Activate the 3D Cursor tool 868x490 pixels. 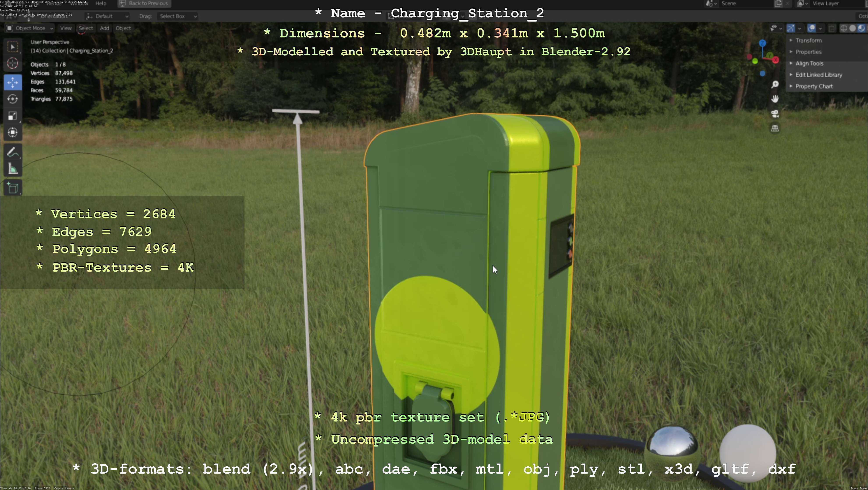tap(13, 63)
